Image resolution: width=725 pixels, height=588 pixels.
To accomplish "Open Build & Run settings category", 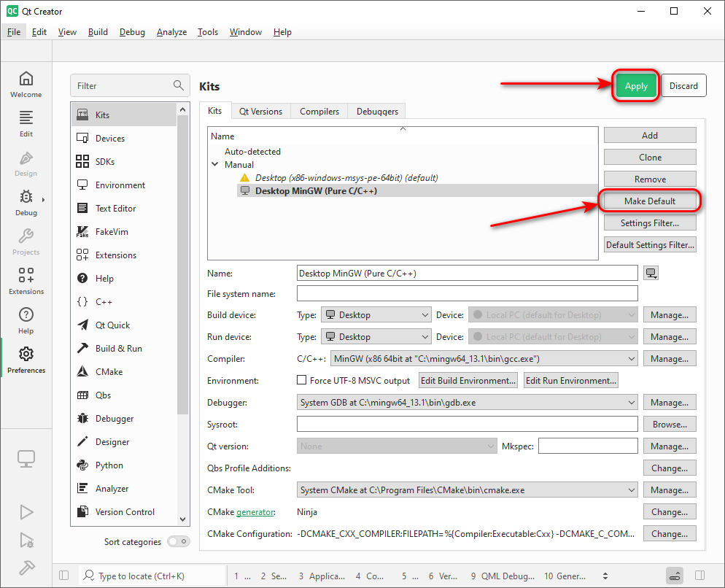I will pyautogui.click(x=124, y=349).
